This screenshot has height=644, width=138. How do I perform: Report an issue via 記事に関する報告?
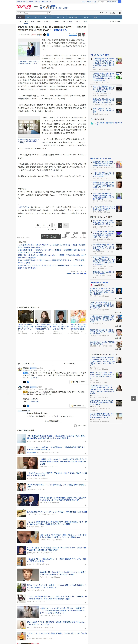(x=24, y=238)
